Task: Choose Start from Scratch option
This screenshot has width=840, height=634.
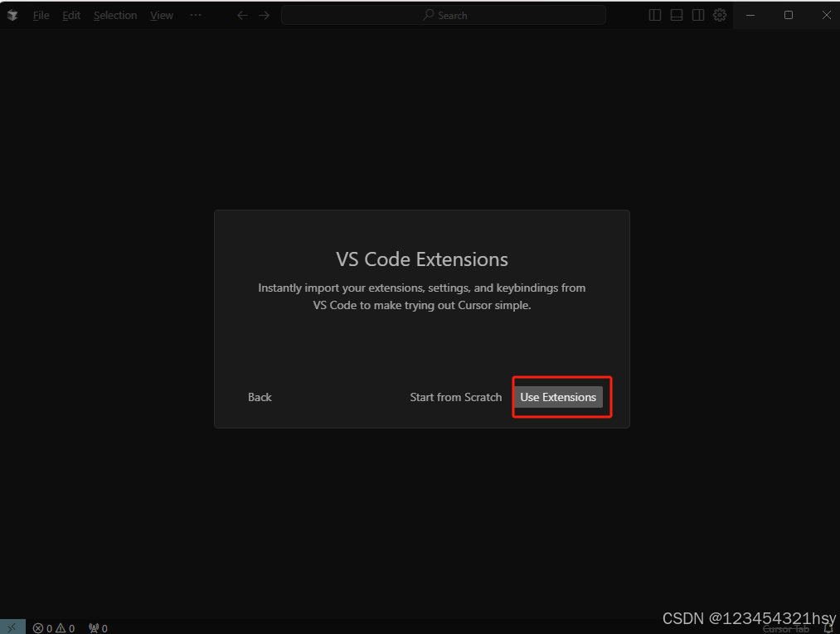Action: (456, 397)
